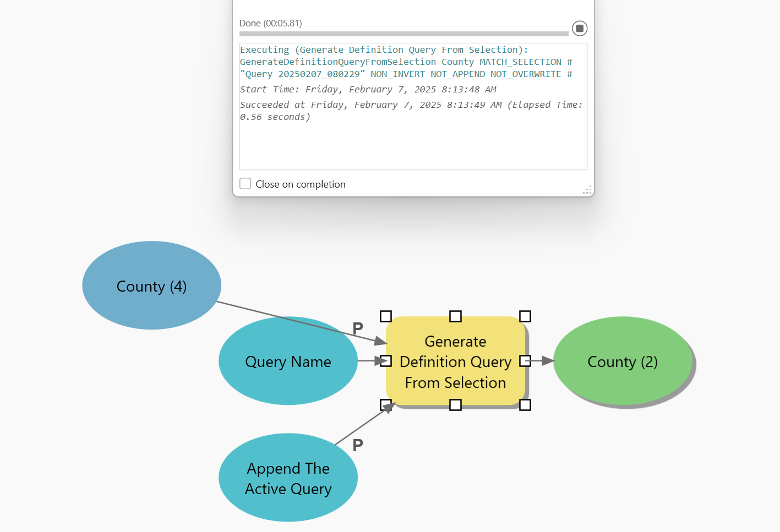Select the County (4) input data variable
The height and width of the screenshot is (532, 780).
click(151, 286)
